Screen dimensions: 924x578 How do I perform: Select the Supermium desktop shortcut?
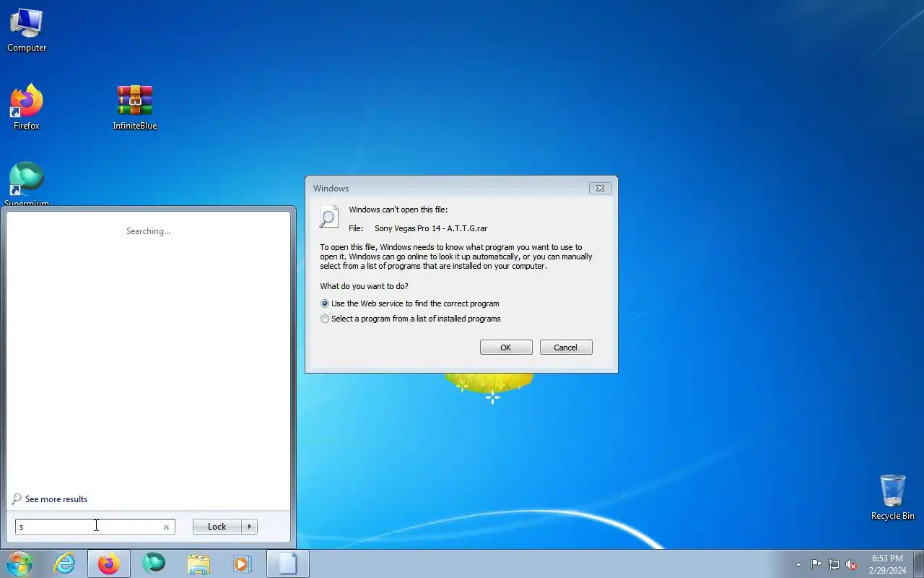click(27, 184)
